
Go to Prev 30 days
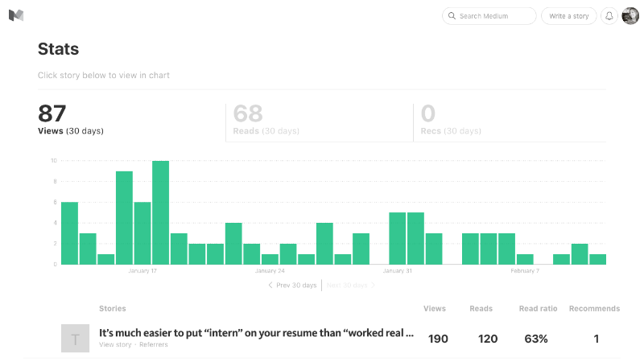pos(292,286)
